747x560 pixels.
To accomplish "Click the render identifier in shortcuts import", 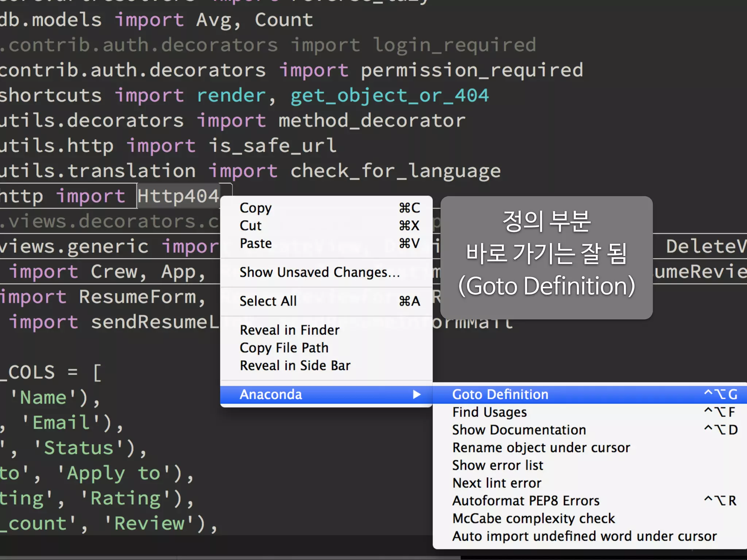I will 231,96.
